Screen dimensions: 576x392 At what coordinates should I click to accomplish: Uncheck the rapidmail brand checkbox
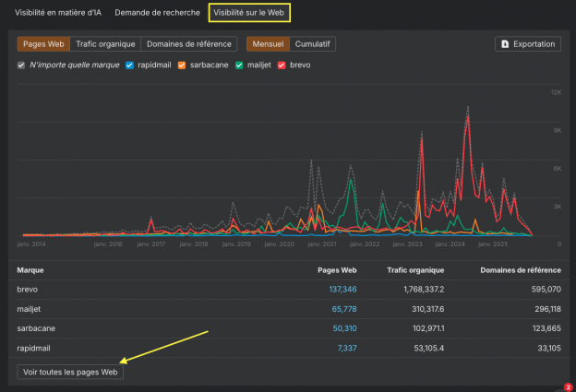[x=130, y=65]
